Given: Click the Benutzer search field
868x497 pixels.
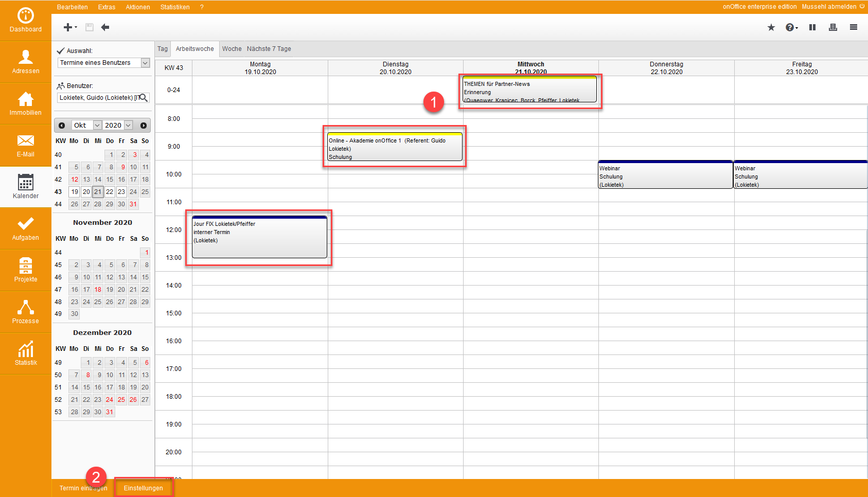Looking at the screenshot, I should point(98,98).
